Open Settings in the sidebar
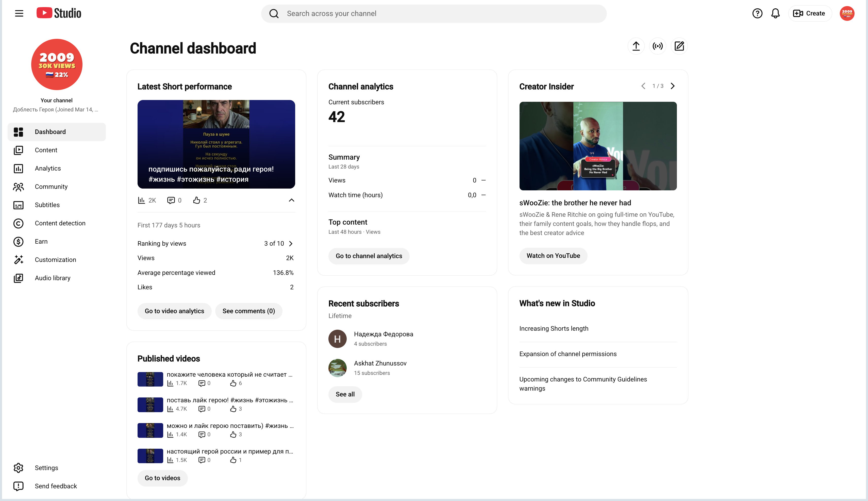The width and height of the screenshot is (868, 501). tap(57, 467)
